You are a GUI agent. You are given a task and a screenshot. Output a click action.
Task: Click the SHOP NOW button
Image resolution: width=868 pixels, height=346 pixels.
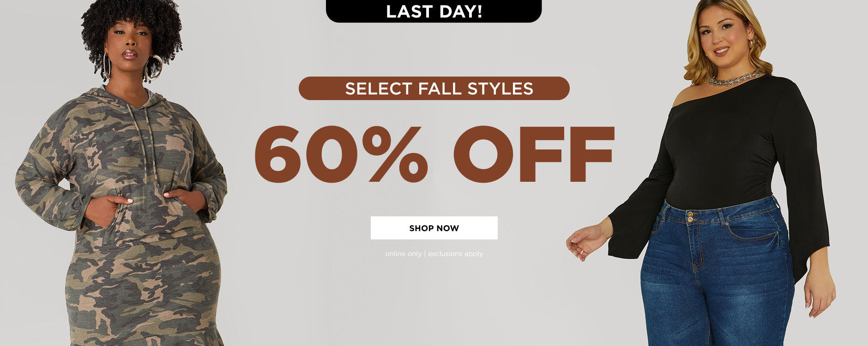434,228
